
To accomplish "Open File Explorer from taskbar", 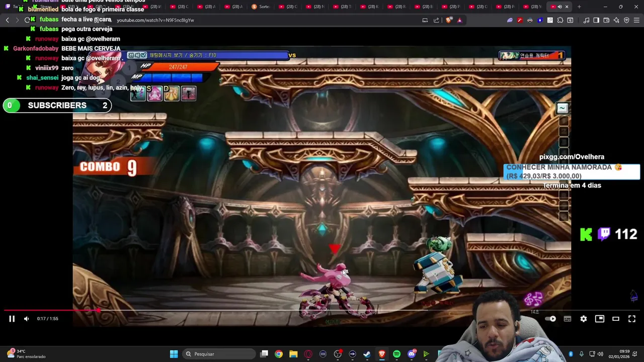I will (293, 354).
